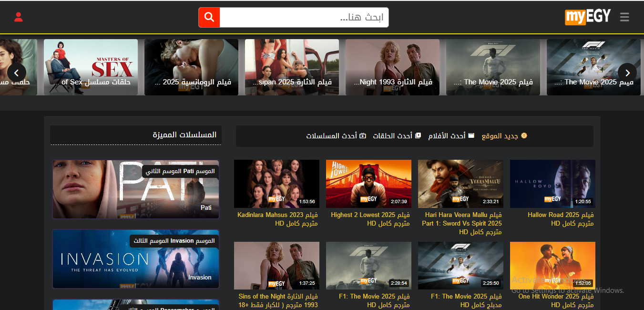The image size is (644, 310).
Task: Open the hamburger menu icon
Action: point(624,17)
